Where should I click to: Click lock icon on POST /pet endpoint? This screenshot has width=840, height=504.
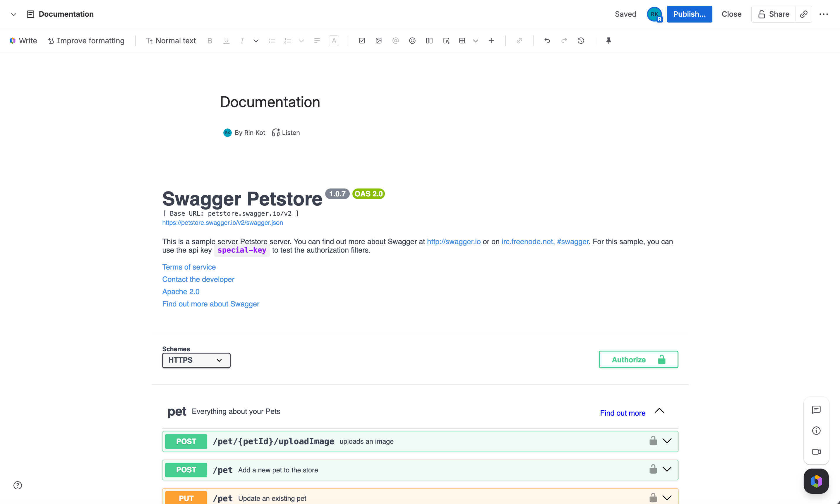pos(653,469)
